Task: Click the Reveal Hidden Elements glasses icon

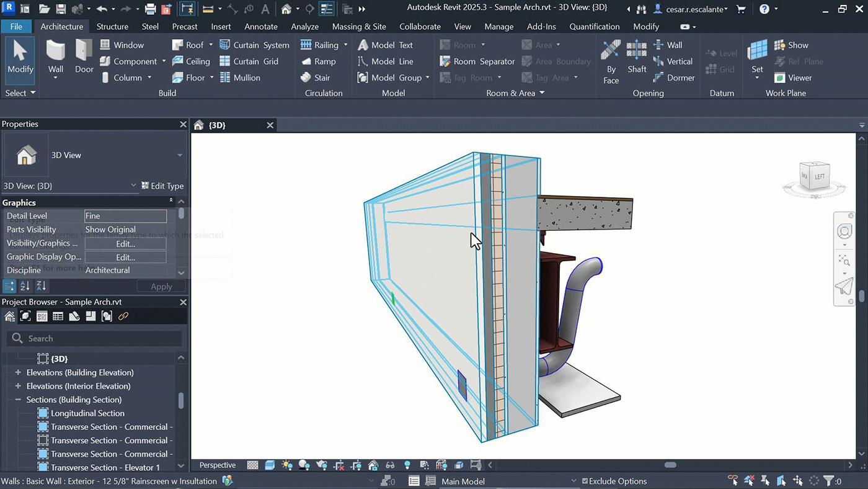Action: (390, 464)
